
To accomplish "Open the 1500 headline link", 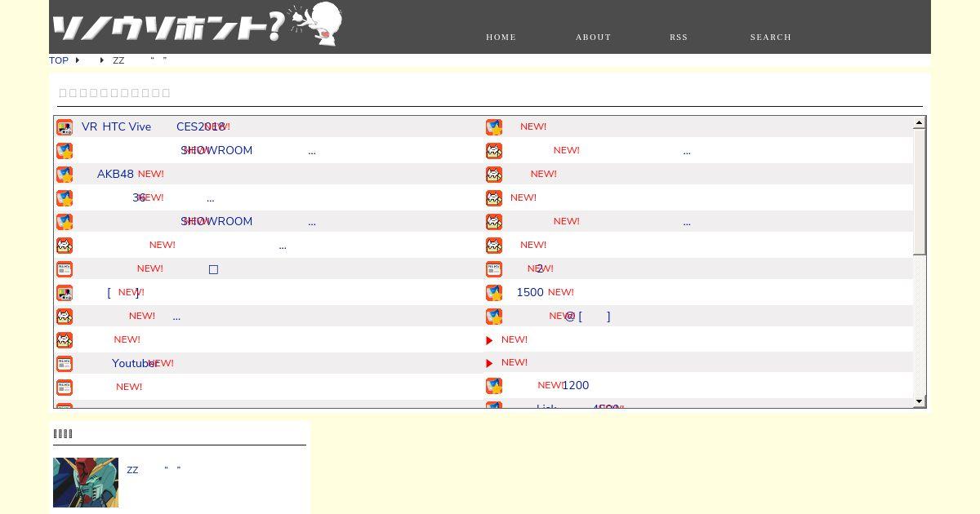I will click(x=530, y=292).
